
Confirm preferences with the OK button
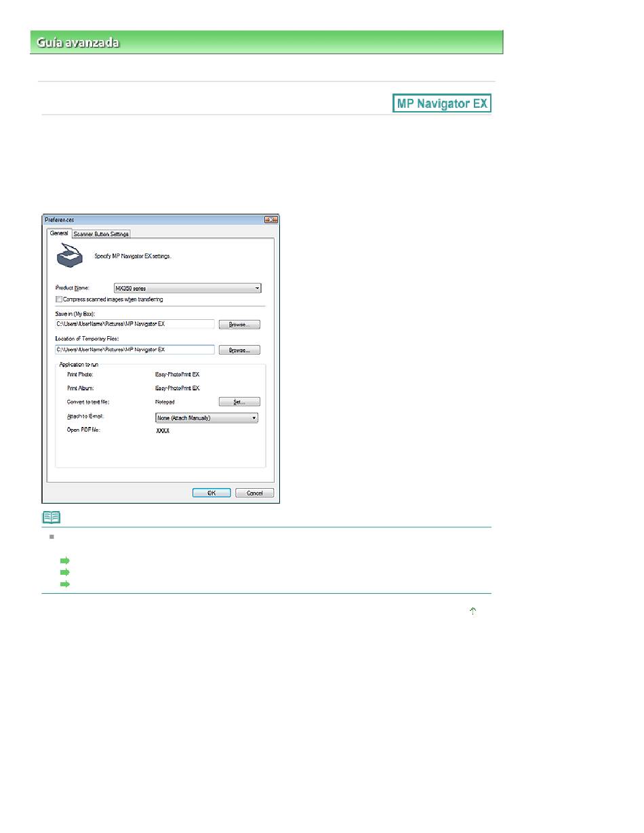coord(211,493)
